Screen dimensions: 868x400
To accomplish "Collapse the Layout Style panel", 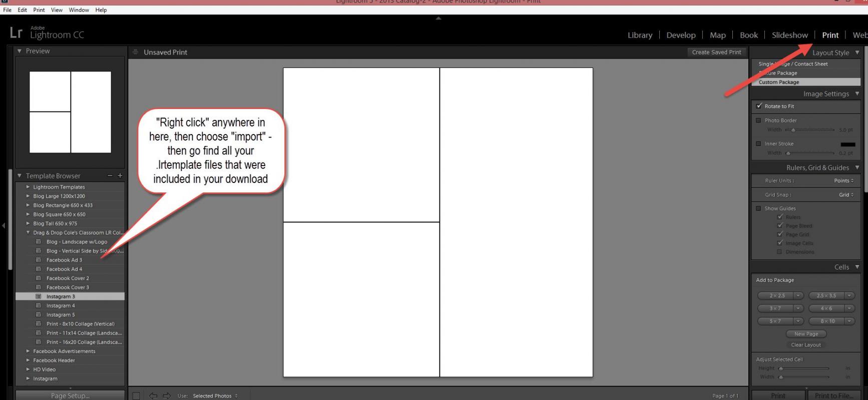I will pos(857,52).
